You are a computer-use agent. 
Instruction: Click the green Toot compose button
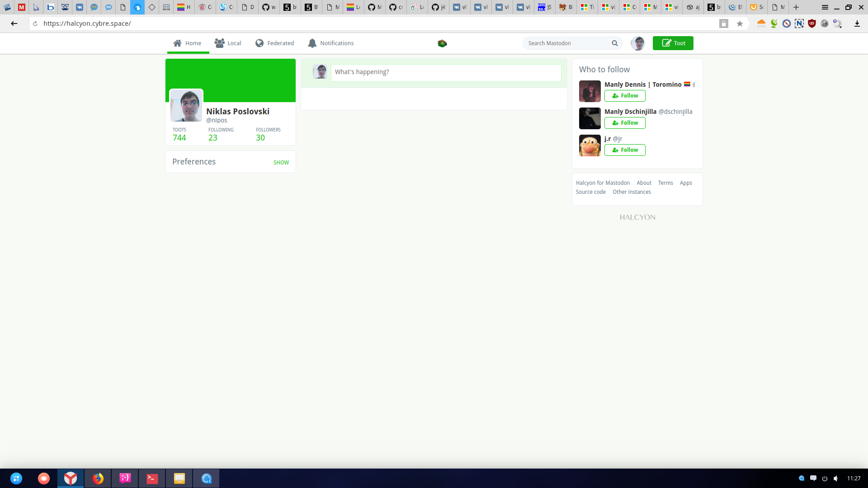pyautogui.click(x=673, y=43)
